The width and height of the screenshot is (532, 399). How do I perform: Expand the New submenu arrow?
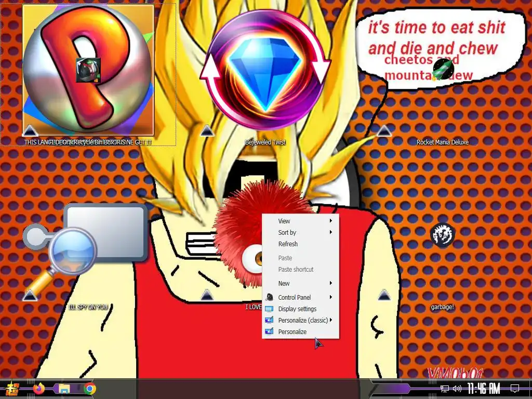331,283
